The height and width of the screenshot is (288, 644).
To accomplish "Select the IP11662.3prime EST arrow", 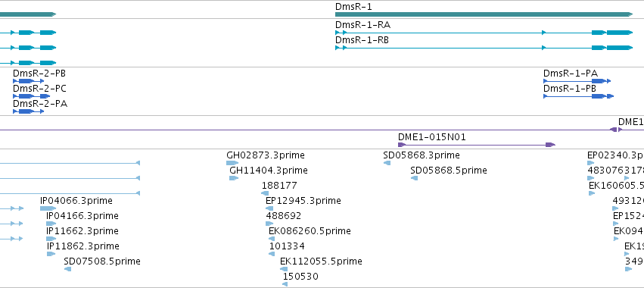I will point(51,239).
